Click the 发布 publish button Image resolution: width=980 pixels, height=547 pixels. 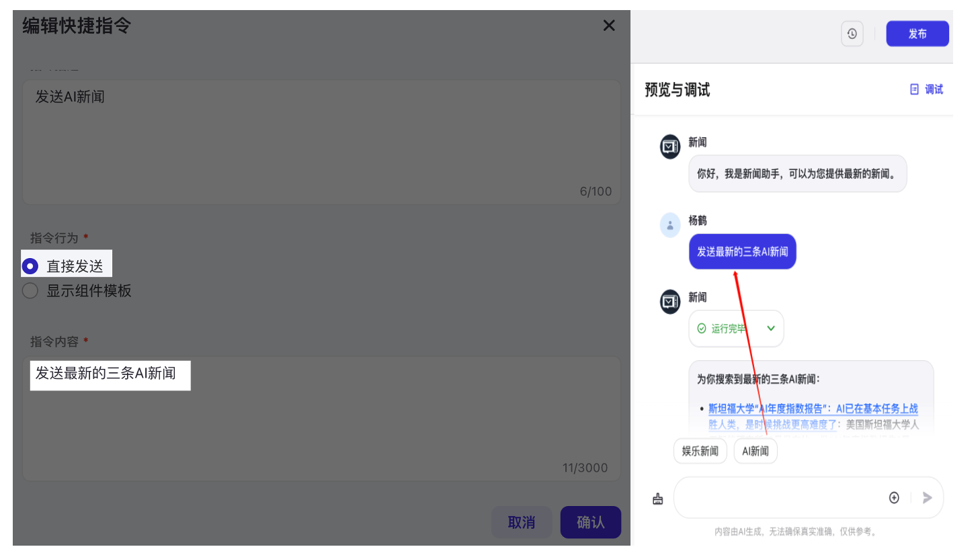coord(917,34)
